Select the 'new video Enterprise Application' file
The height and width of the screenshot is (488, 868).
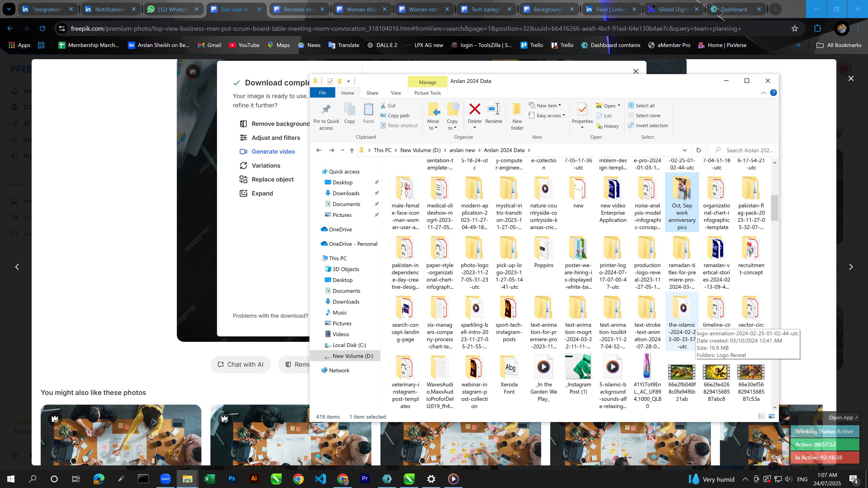613,200
